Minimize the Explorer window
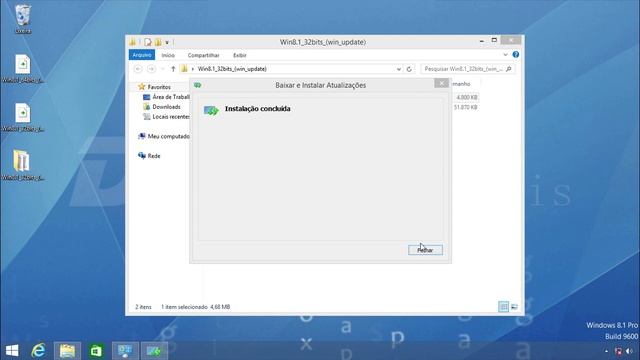This screenshot has width=640, height=360. (x=482, y=40)
